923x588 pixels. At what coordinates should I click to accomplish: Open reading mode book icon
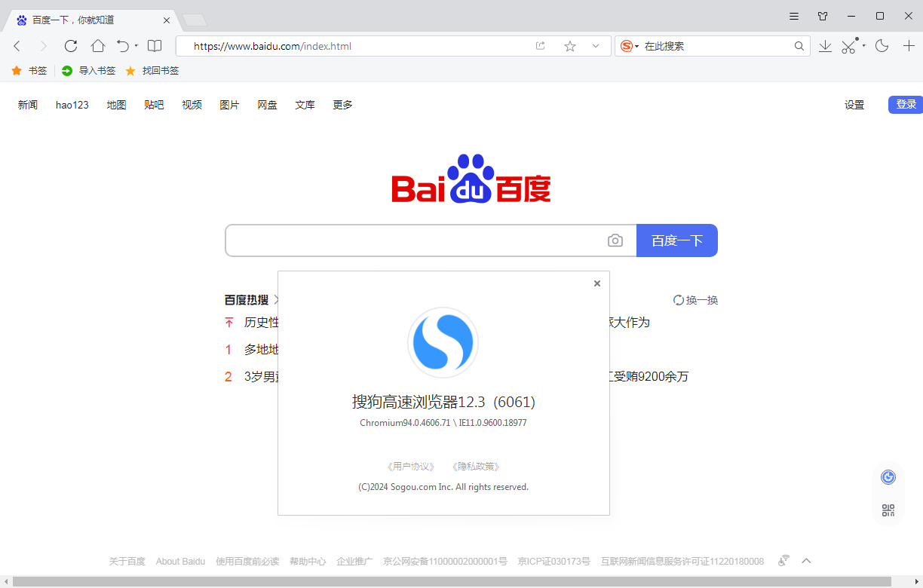coord(155,46)
